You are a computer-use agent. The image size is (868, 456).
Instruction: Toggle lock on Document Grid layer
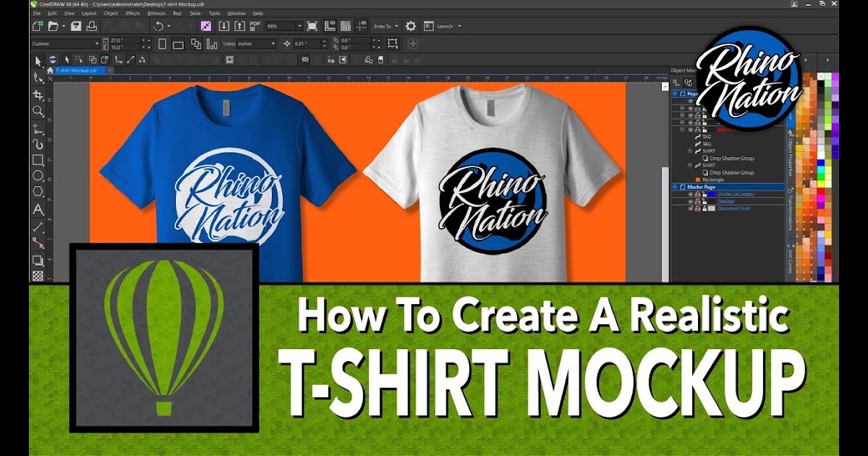[x=703, y=208]
